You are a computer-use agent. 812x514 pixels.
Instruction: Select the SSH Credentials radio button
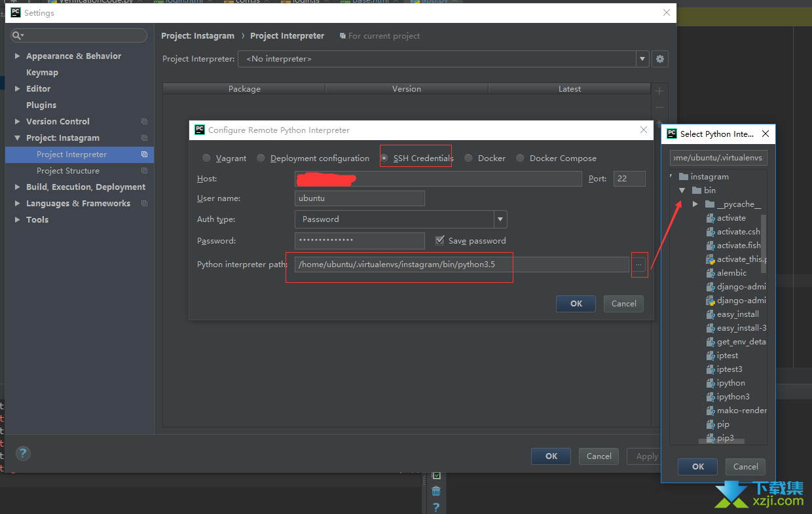click(384, 158)
